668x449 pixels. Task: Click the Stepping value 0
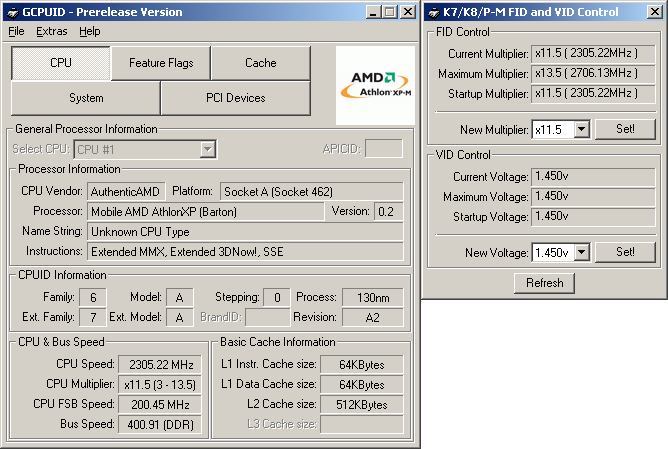coord(277,297)
